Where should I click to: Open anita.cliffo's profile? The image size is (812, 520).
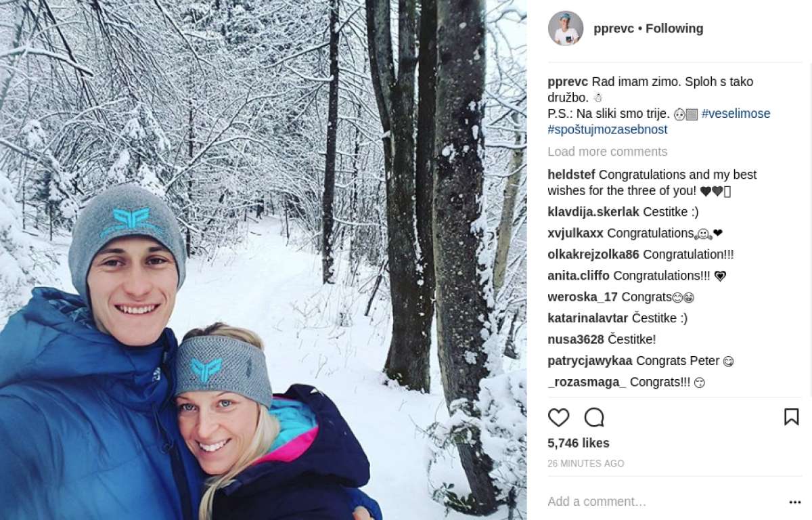tap(578, 276)
